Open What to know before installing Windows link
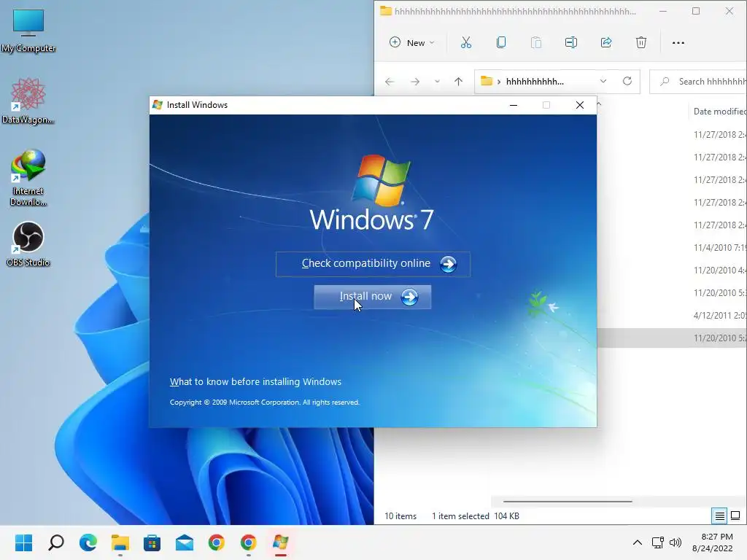The width and height of the screenshot is (747, 560). tap(255, 381)
